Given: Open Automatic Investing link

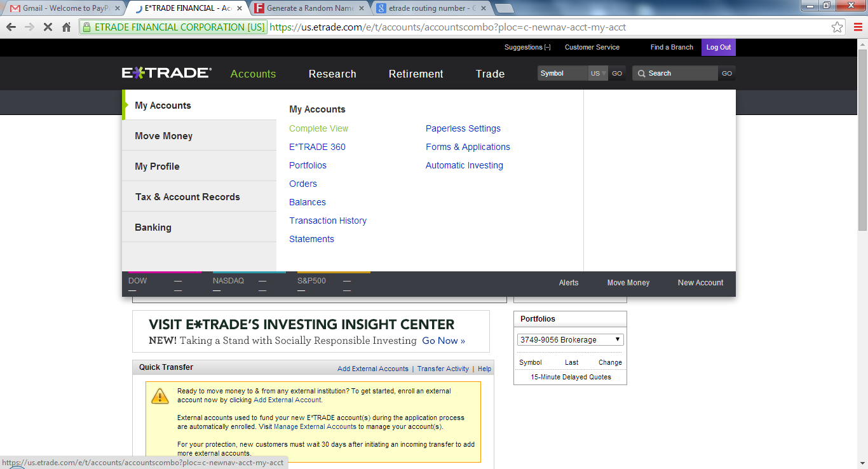Looking at the screenshot, I should (x=465, y=165).
